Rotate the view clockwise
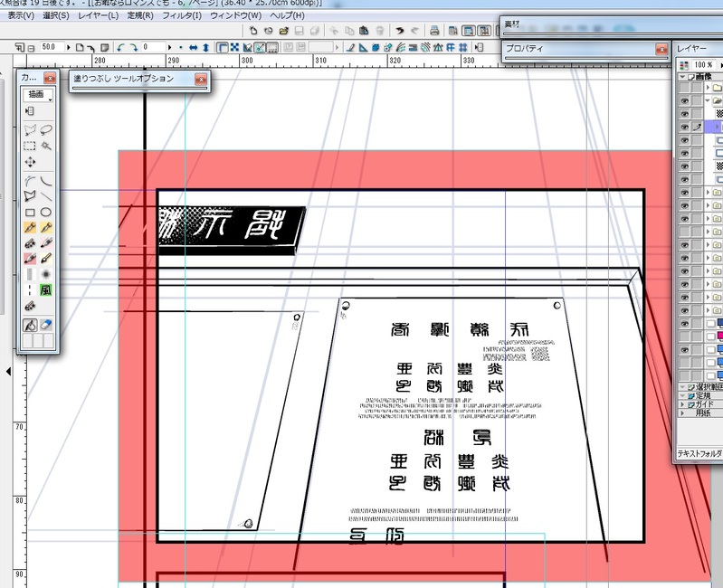The width and height of the screenshot is (723, 588). pos(133,47)
